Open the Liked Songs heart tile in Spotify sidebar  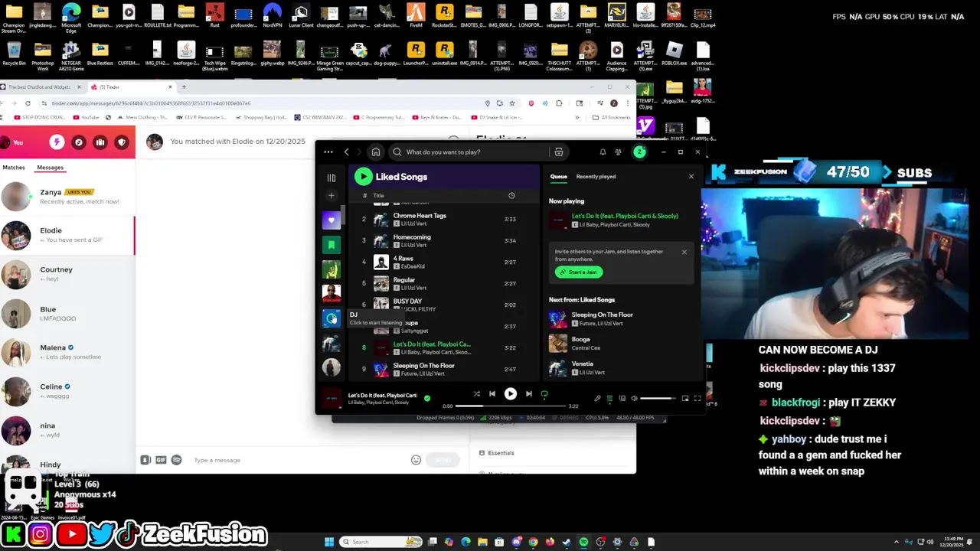pyautogui.click(x=332, y=220)
